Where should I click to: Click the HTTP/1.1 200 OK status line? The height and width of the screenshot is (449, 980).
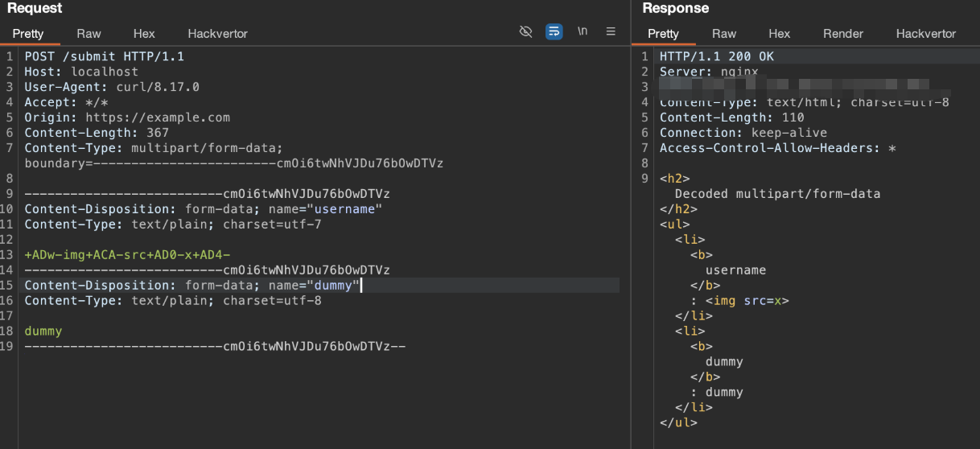pos(717,56)
